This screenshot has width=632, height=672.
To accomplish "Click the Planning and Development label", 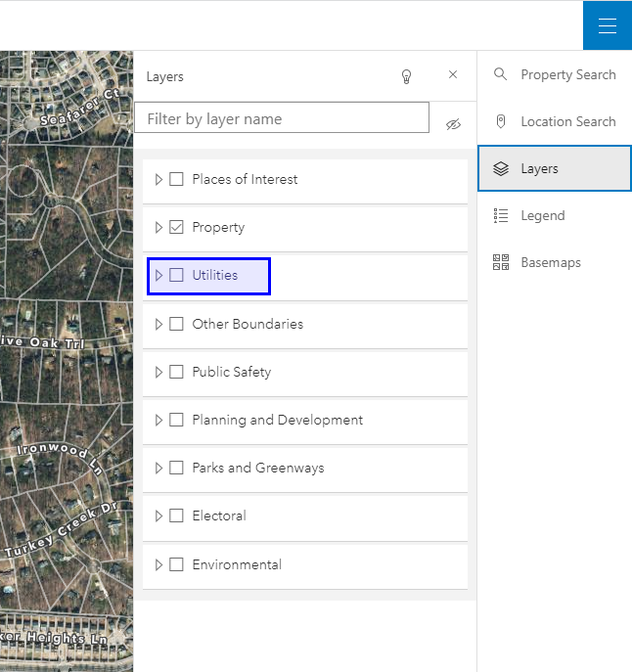I will pyautogui.click(x=278, y=421).
